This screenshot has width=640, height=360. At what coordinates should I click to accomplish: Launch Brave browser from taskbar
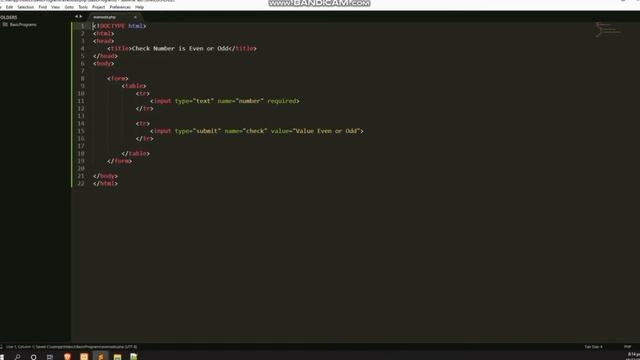click(x=67, y=357)
